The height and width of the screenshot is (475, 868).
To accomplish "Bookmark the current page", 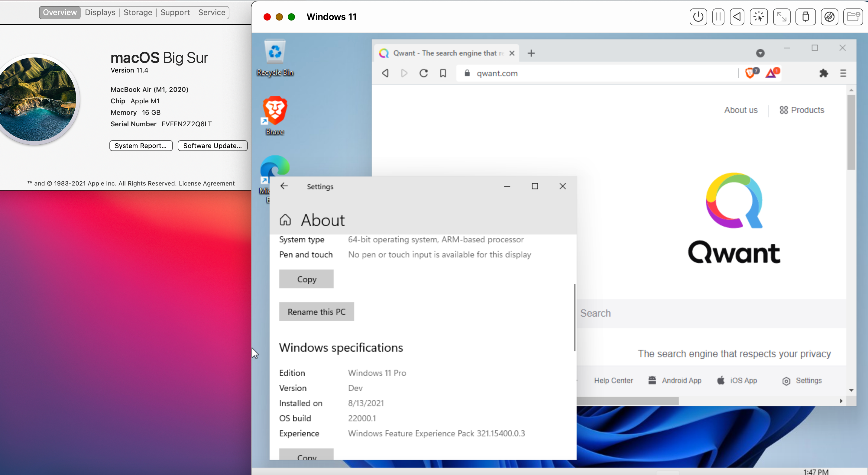I will 443,73.
